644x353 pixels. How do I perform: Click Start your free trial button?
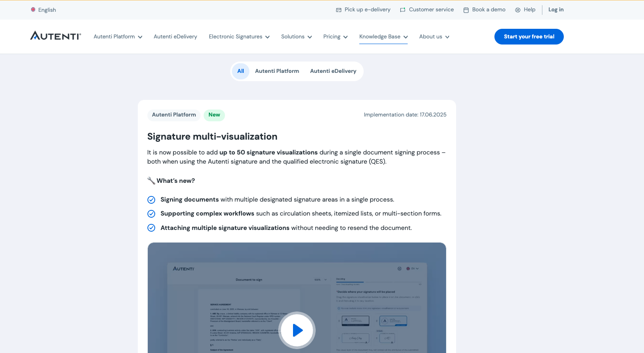coord(529,37)
